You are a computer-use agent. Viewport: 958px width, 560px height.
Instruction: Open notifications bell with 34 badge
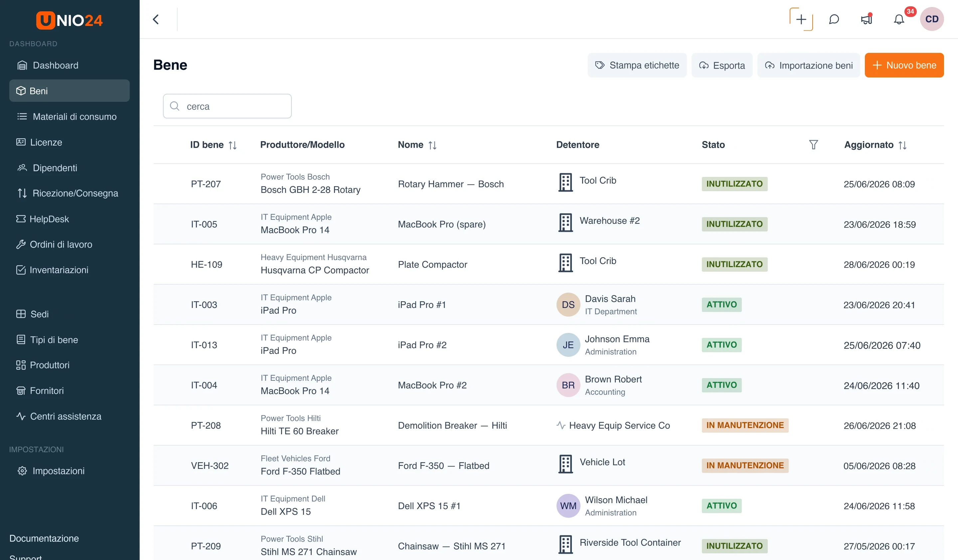(899, 19)
